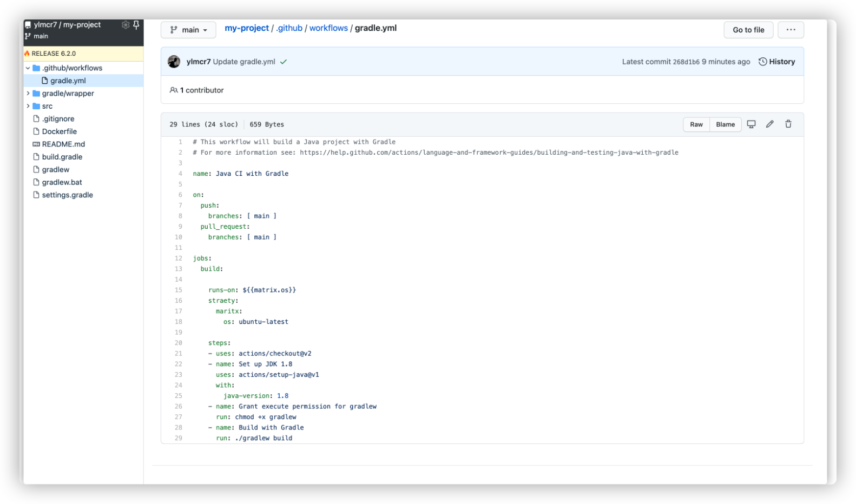Click the file icon beside gradlew.bat
Screen dimensions: 856x504
click(x=36, y=182)
